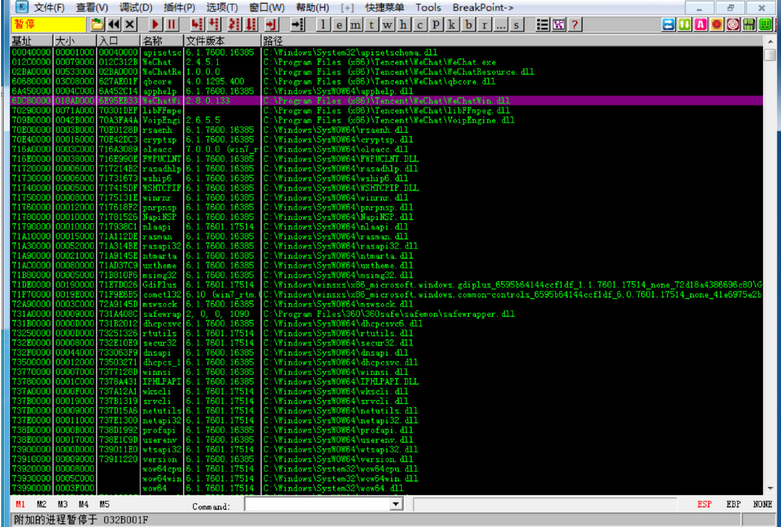Screen dimensions: 781x527
Task: Click the [+] menu bar item
Action: 347,7
